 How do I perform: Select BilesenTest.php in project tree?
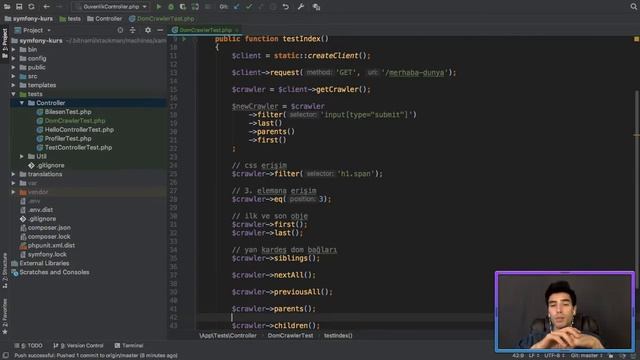tap(64, 112)
